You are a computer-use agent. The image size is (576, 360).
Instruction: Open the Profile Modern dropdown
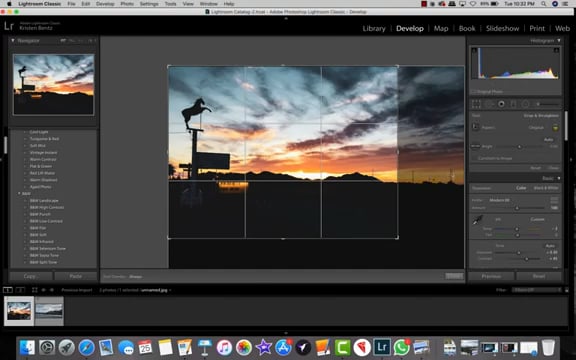pyautogui.click(x=500, y=200)
